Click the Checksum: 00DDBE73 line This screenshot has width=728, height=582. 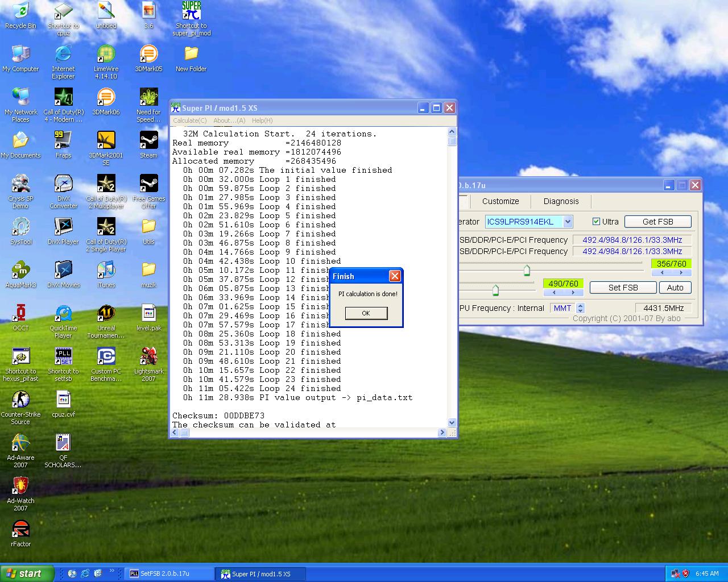pos(218,415)
